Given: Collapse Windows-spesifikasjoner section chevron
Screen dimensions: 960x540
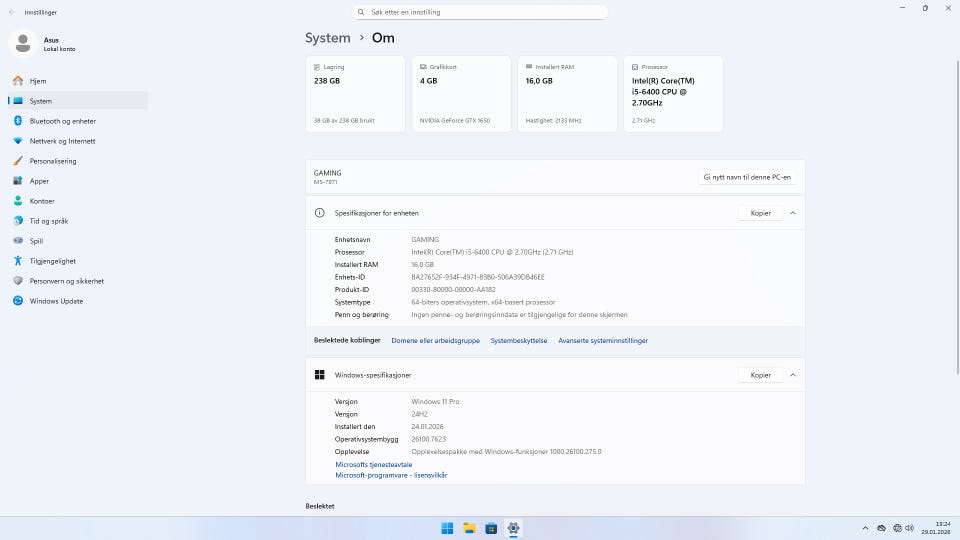Looking at the screenshot, I should [x=793, y=375].
